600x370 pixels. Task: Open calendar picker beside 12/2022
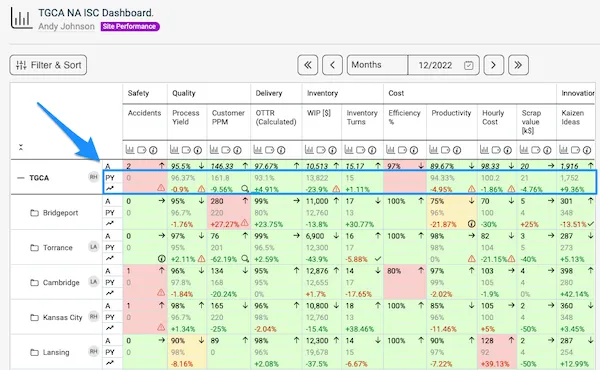[468, 65]
